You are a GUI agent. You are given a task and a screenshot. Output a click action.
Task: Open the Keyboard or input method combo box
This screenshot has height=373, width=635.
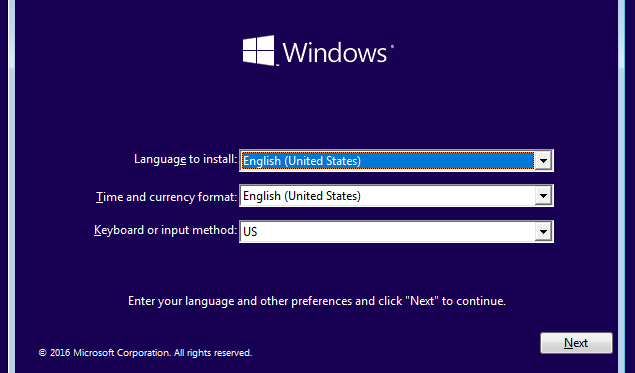[396, 232]
